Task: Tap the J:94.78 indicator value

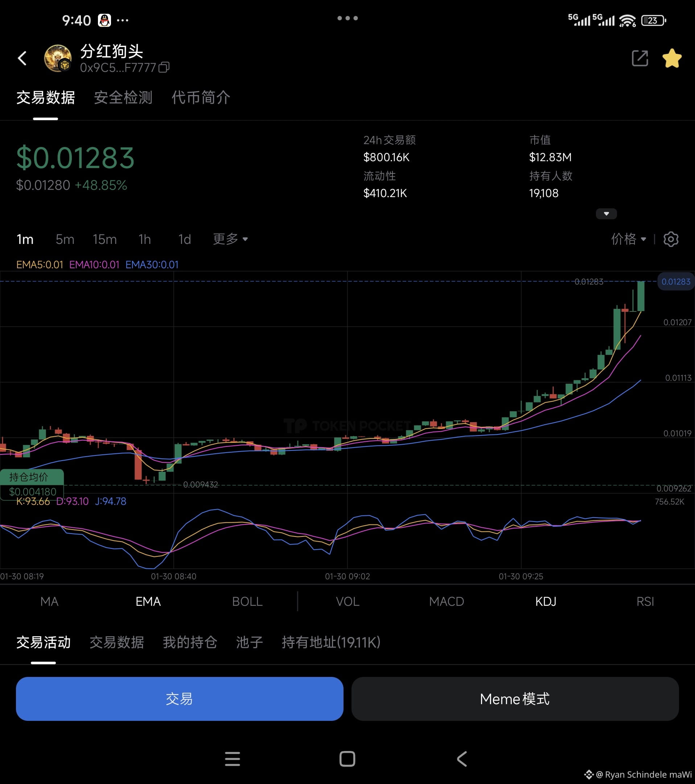Action: (110, 501)
